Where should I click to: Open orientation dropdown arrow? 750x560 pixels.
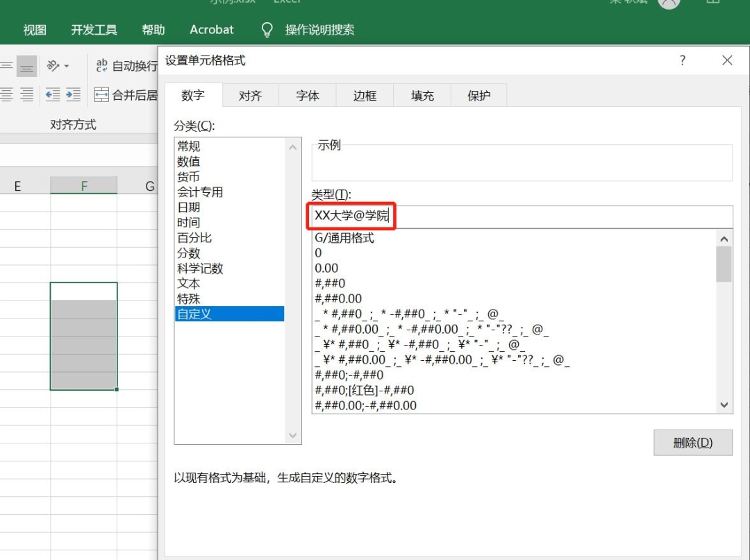[67, 66]
